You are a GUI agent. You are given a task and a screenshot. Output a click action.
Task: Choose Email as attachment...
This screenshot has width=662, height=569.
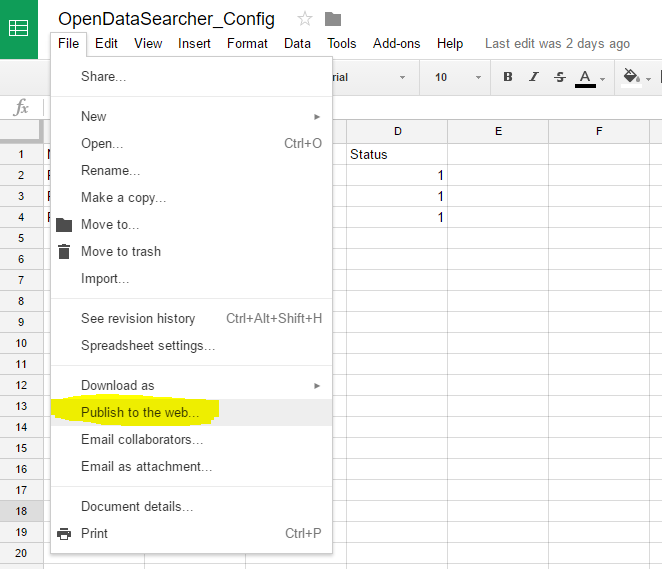pyautogui.click(x=191, y=466)
